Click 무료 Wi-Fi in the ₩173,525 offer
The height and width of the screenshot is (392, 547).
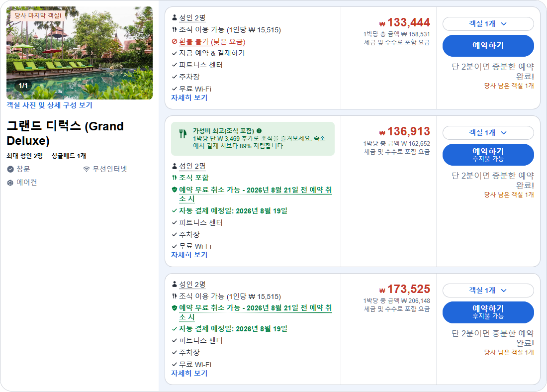coord(195,365)
